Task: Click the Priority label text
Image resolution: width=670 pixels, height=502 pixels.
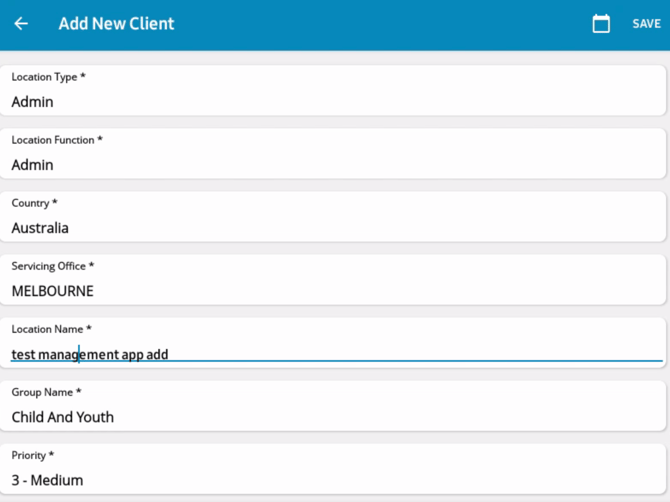Action: coord(32,455)
